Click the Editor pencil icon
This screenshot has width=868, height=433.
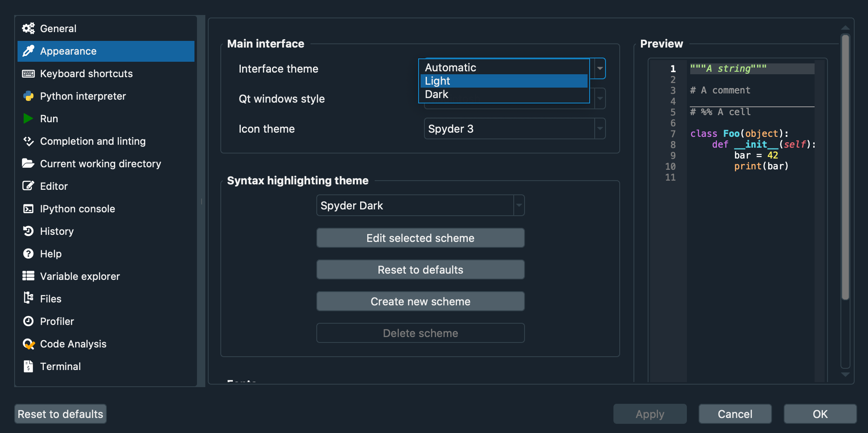tap(28, 186)
